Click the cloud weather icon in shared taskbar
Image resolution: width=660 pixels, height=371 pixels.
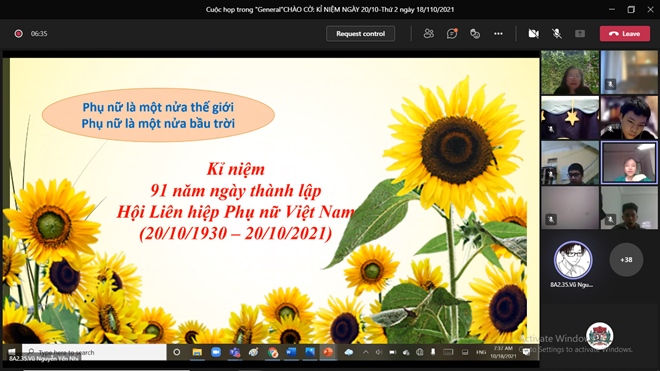349,352
